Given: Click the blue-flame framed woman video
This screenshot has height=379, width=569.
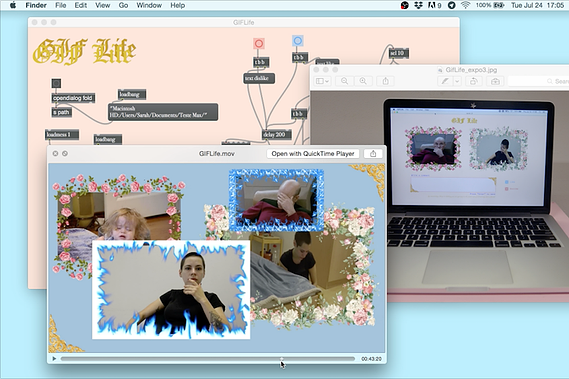Looking at the screenshot, I should (171, 290).
